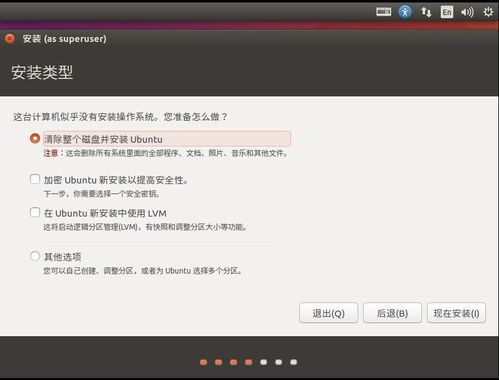The image size is (499, 380).
Task: Open the accessibility menu icon
Action: (405, 12)
